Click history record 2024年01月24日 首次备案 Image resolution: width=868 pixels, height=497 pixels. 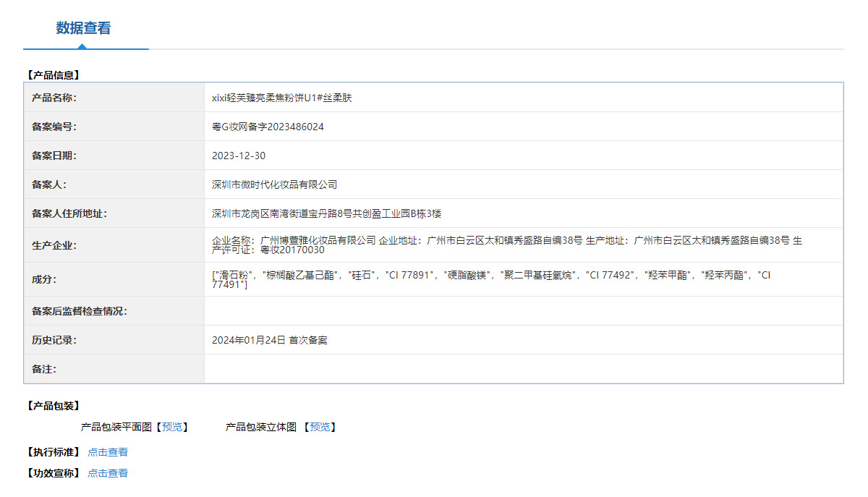[x=270, y=340]
